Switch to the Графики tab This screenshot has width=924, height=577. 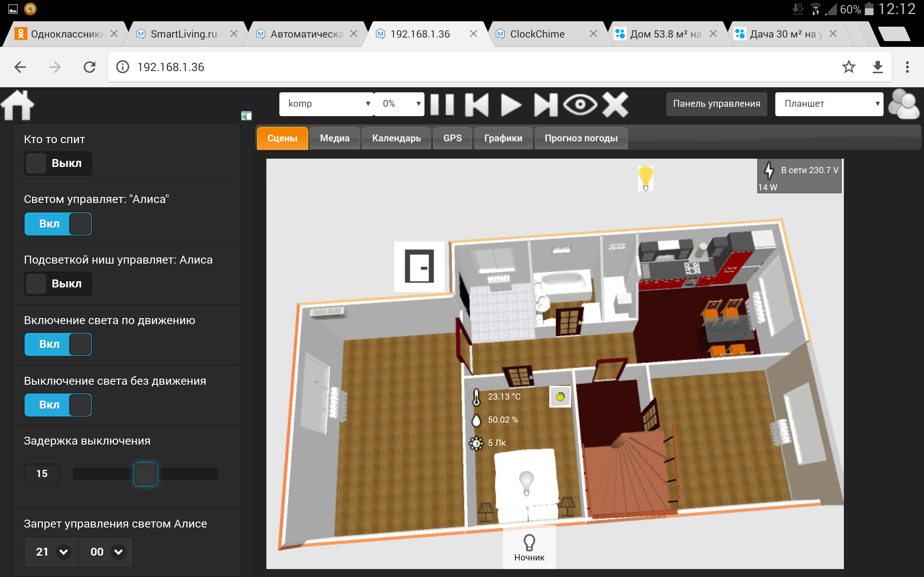coord(503,138)
